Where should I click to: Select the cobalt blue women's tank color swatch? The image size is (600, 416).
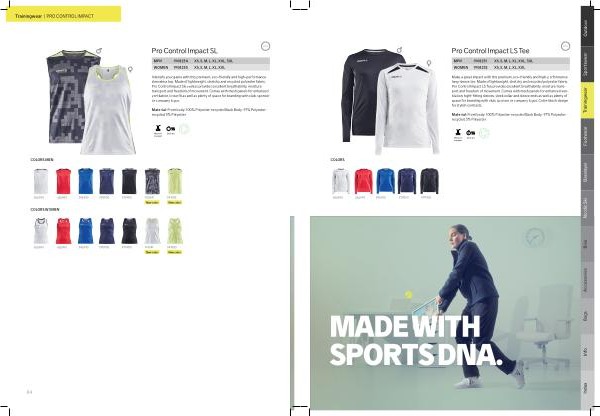point(85,231)
